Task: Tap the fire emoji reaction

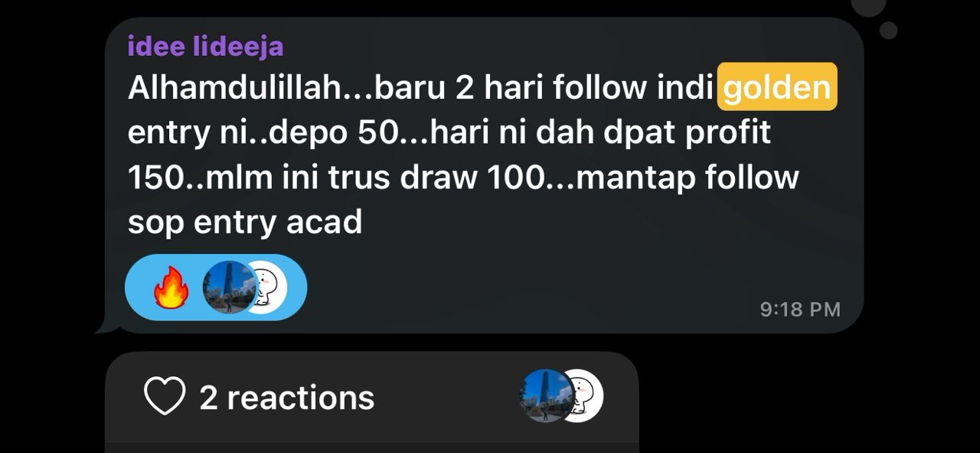Action: [171, 288]
